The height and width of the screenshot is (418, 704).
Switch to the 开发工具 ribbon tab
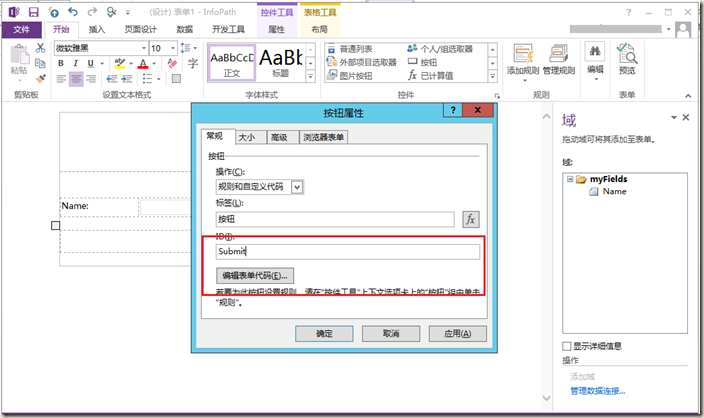229,30
